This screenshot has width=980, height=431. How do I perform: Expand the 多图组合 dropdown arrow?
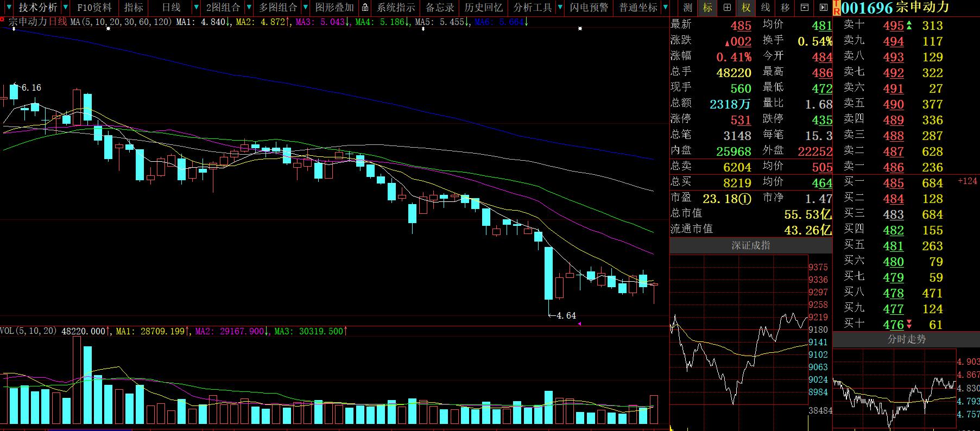306,8
